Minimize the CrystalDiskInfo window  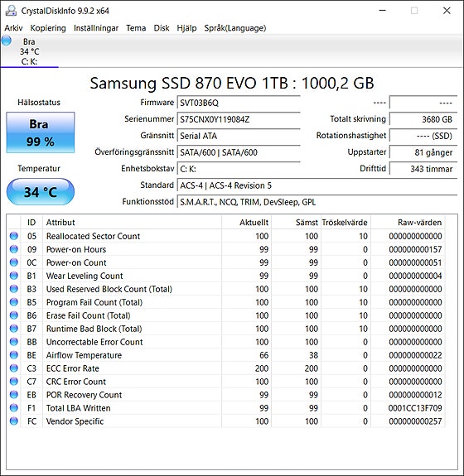tap(383, 11)
